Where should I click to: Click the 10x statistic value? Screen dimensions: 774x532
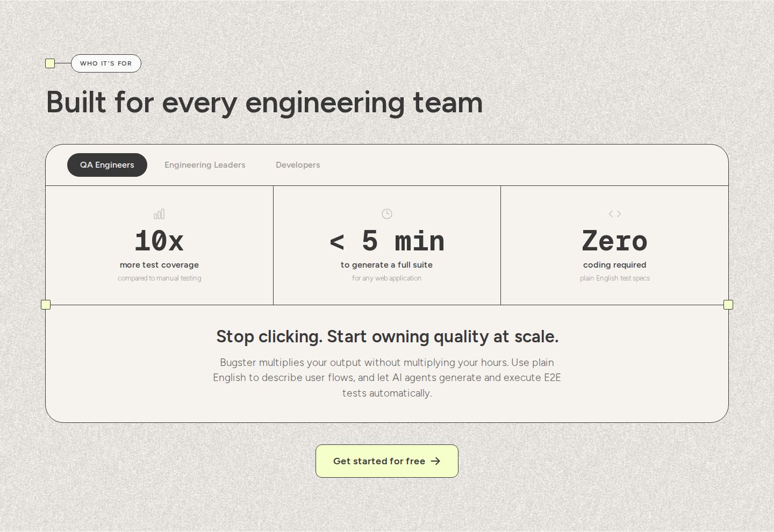159,241
